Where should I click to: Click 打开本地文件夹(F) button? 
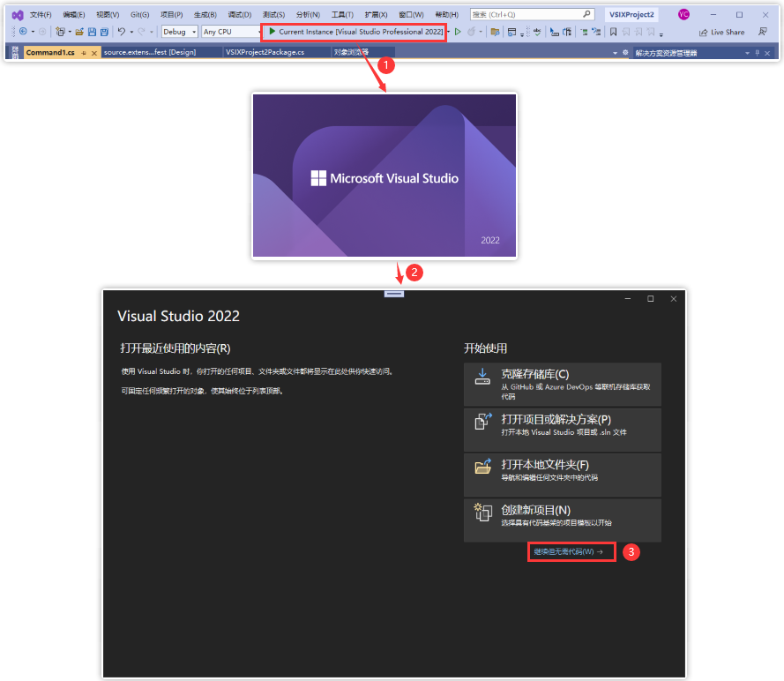(563, 475)
